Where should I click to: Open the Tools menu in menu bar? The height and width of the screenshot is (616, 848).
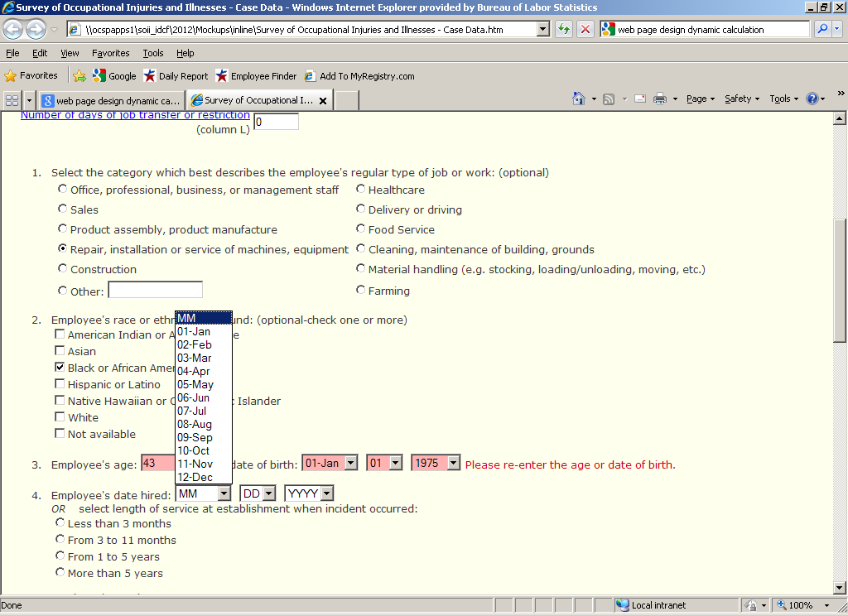152,53
